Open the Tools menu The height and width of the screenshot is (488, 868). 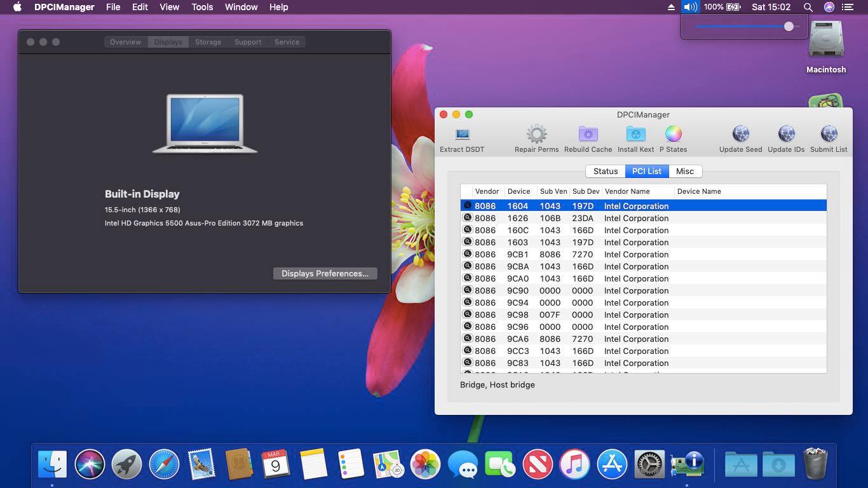click(x=202, y=7)
